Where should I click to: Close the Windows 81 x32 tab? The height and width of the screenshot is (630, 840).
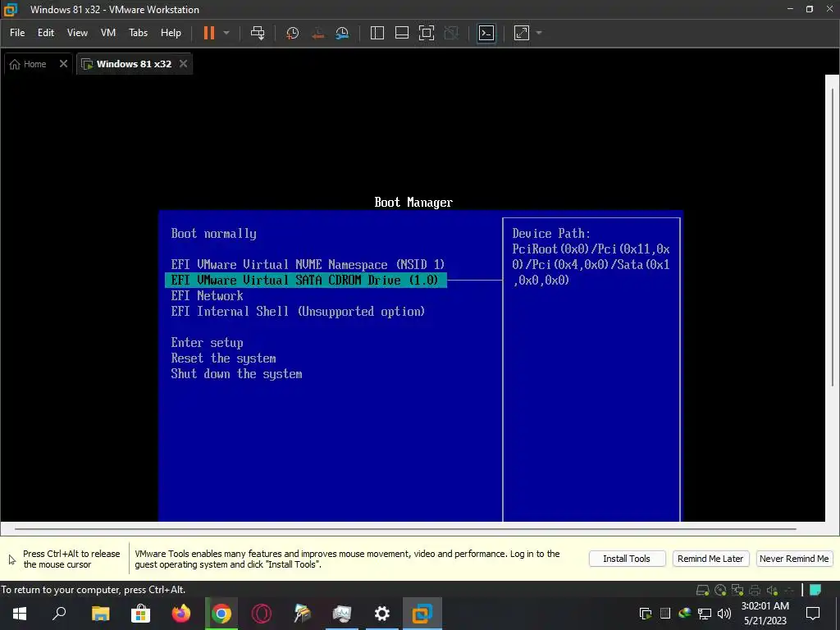[183, 64]
